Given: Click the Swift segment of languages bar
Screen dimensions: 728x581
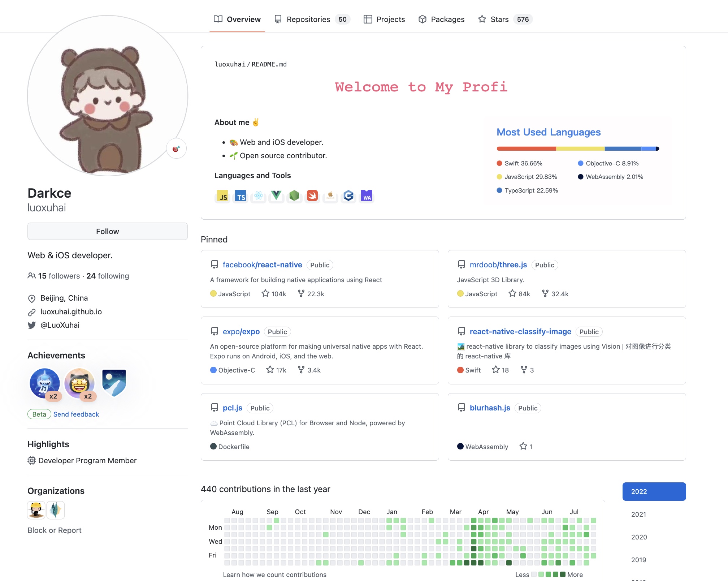Looking at the screenshot, I should [526, 149].
